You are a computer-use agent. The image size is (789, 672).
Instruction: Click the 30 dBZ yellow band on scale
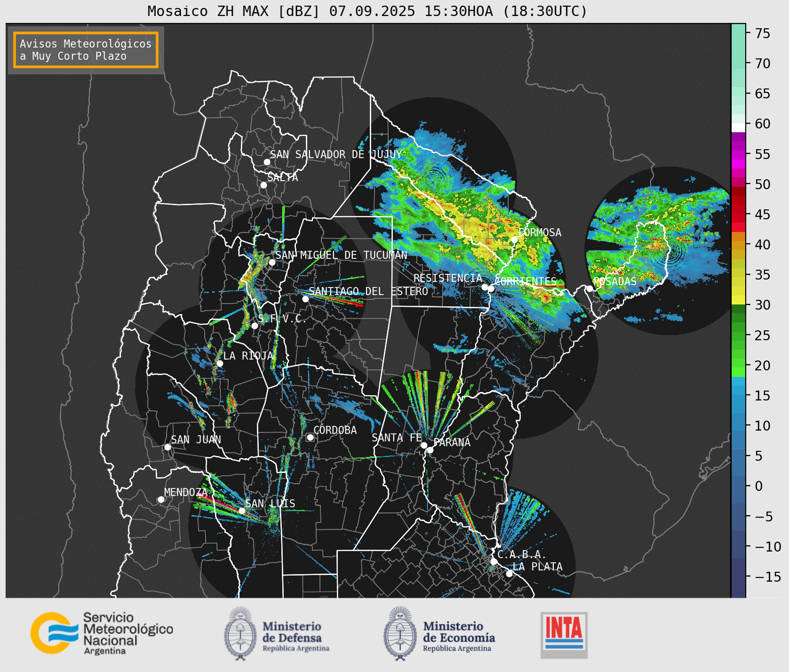[738, 300]
